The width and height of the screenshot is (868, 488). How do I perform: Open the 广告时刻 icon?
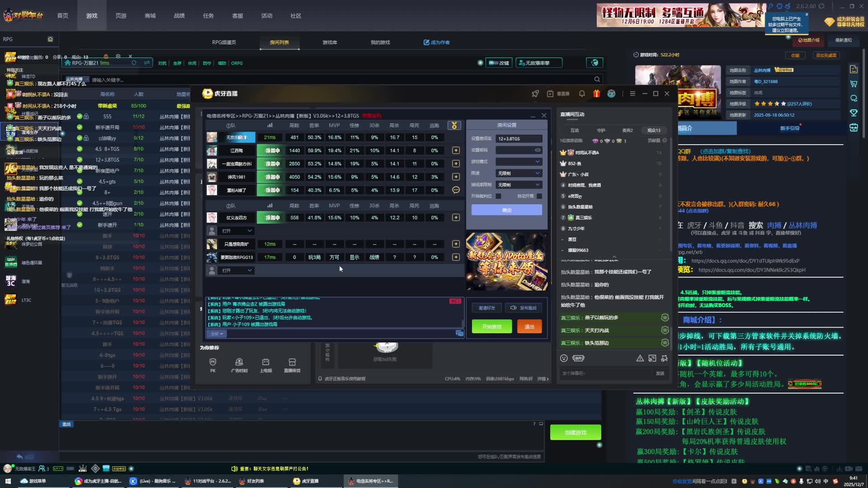(239, 362)
